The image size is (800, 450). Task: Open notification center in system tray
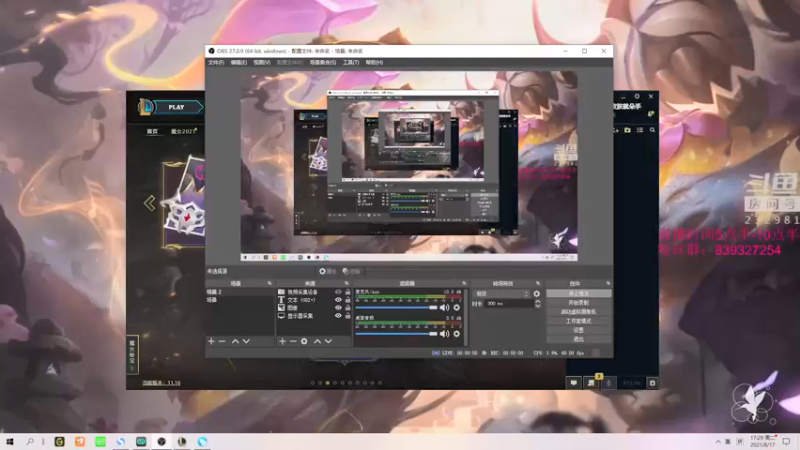click(786, 441)
